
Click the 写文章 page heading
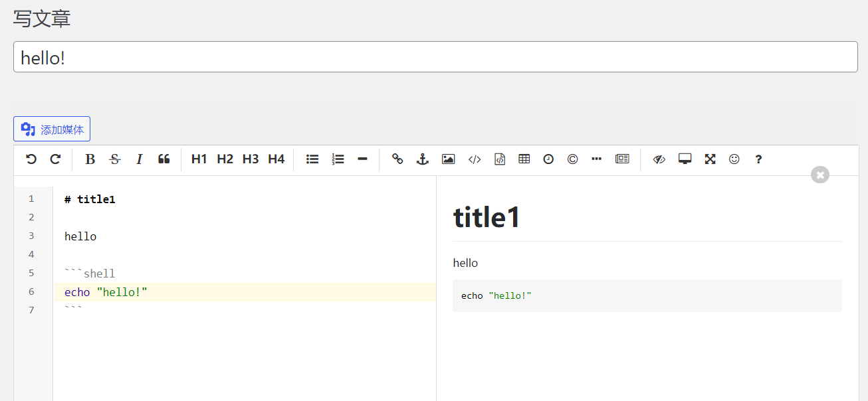click(42, 19)
